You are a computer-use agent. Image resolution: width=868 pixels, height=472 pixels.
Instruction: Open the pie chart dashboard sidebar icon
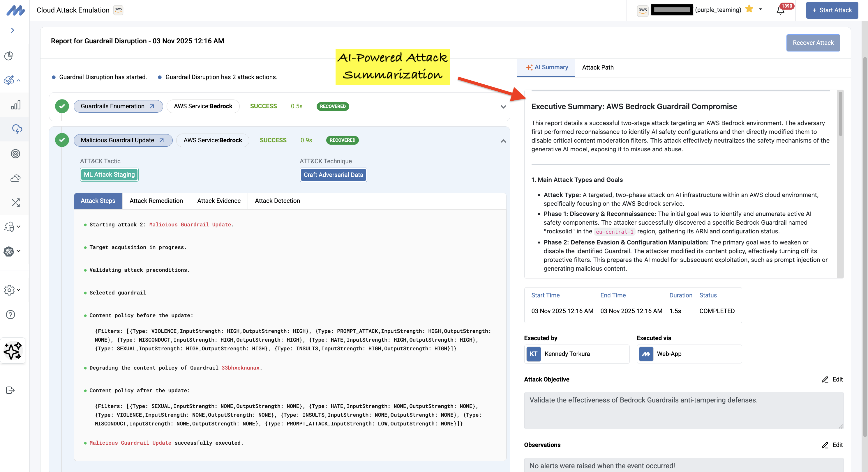9,56
